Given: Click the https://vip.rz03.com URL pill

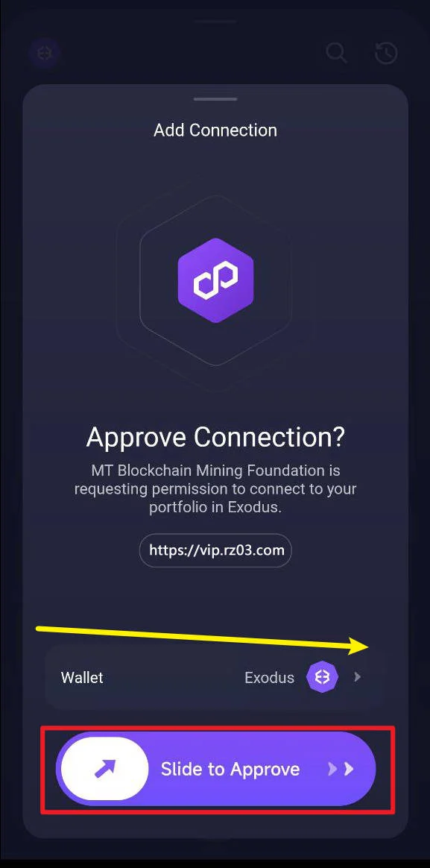Looking at the screenshot, I should (x=215, y=550).
